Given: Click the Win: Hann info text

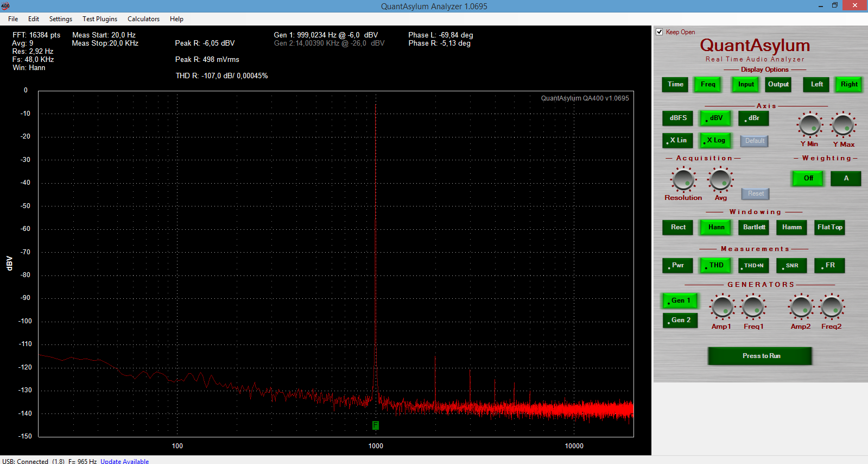Looking at the screenshot, I should (x=29, y=68).
